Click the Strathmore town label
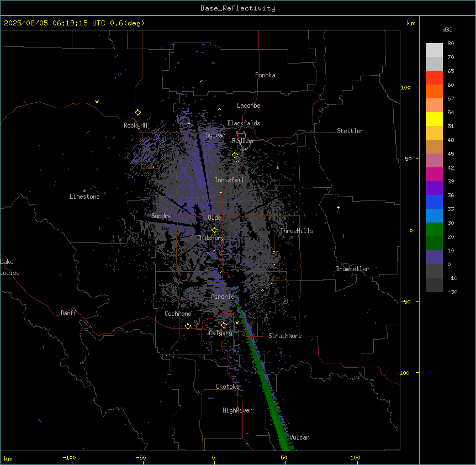Image resolution: width=476 pixels, height=465 pixels. tap(285, 336)
